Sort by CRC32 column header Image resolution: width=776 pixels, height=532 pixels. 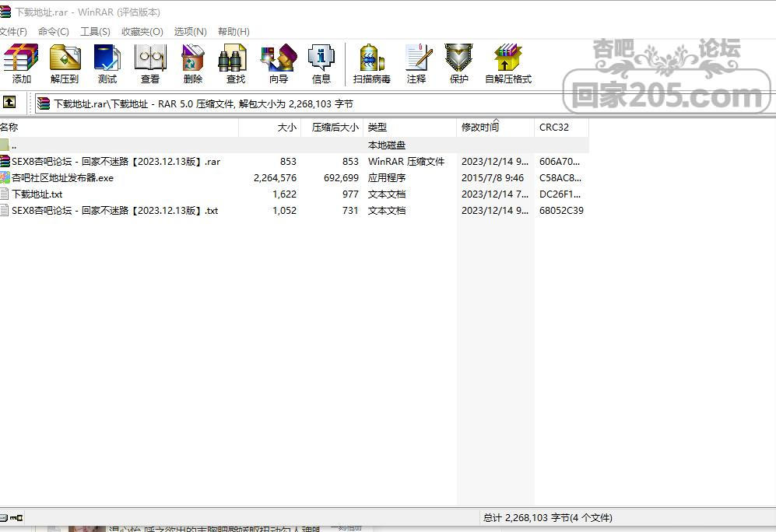[561, 128]
